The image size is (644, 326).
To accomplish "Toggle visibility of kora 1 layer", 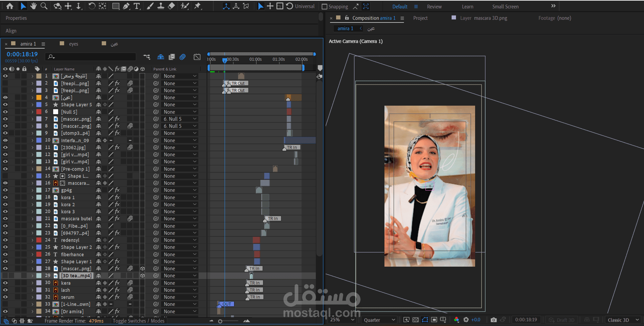I will coord(5,198).
